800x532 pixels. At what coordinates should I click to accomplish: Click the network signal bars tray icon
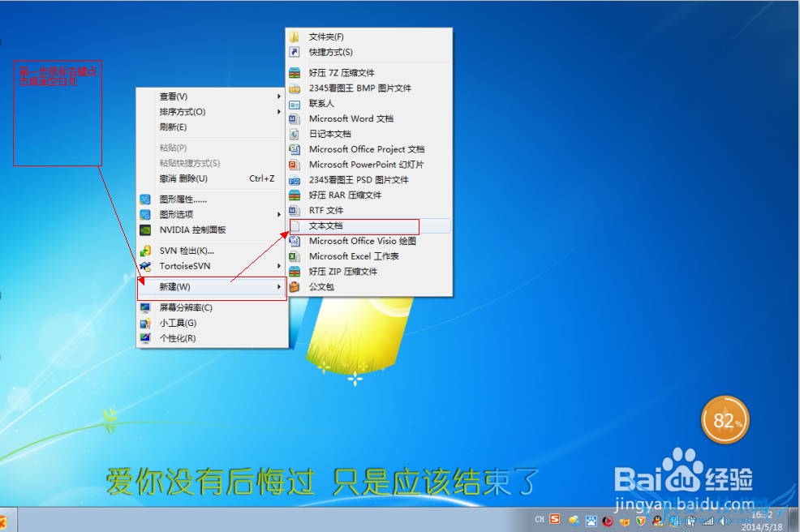point(708,521)
